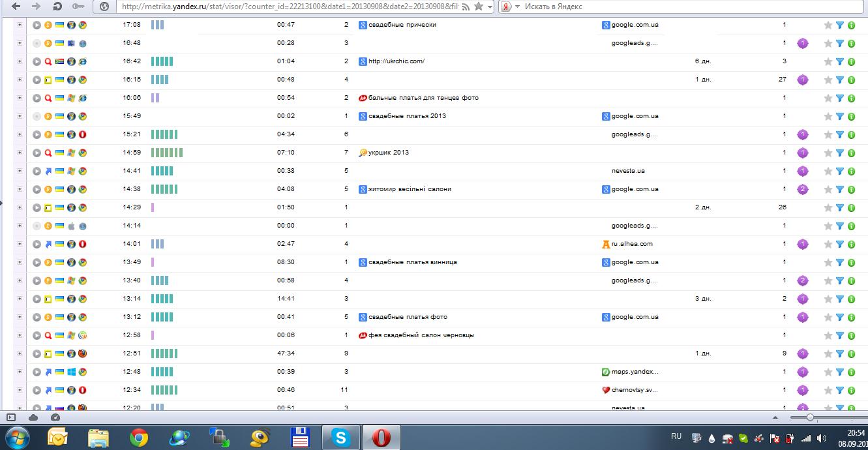Viewport: 868px width, 450px height.
Task: Open green info icon of 12:58 visit
Action: click(851, 335)
